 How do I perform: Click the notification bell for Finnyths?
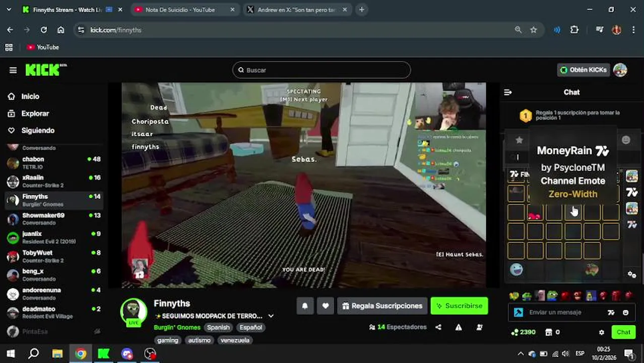[305, 306]
